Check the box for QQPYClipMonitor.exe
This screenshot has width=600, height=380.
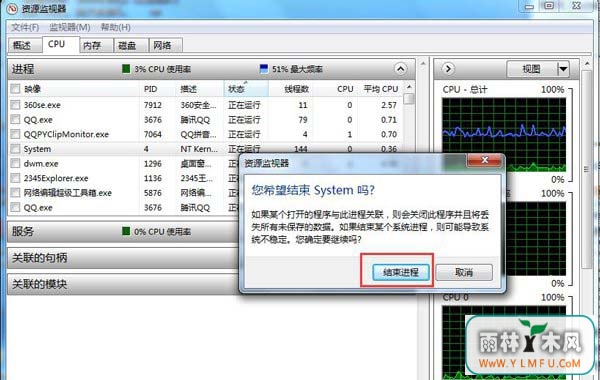tap(15, 134)
